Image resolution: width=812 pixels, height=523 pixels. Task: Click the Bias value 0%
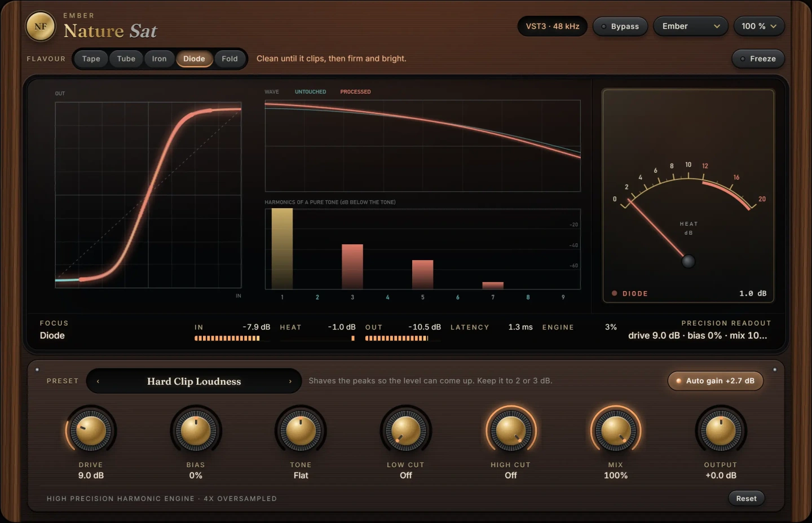196,476
